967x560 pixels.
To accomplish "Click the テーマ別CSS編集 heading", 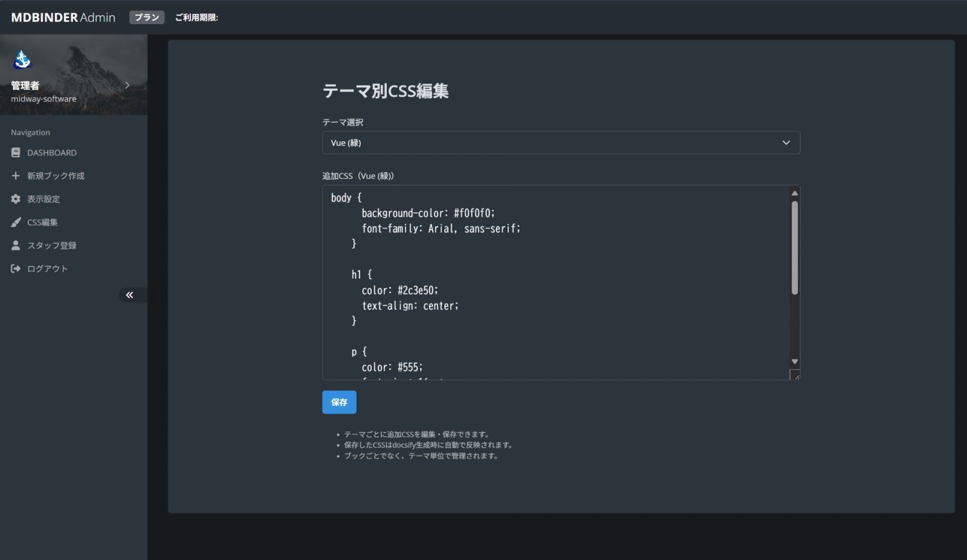I will [x=386, y=91].
